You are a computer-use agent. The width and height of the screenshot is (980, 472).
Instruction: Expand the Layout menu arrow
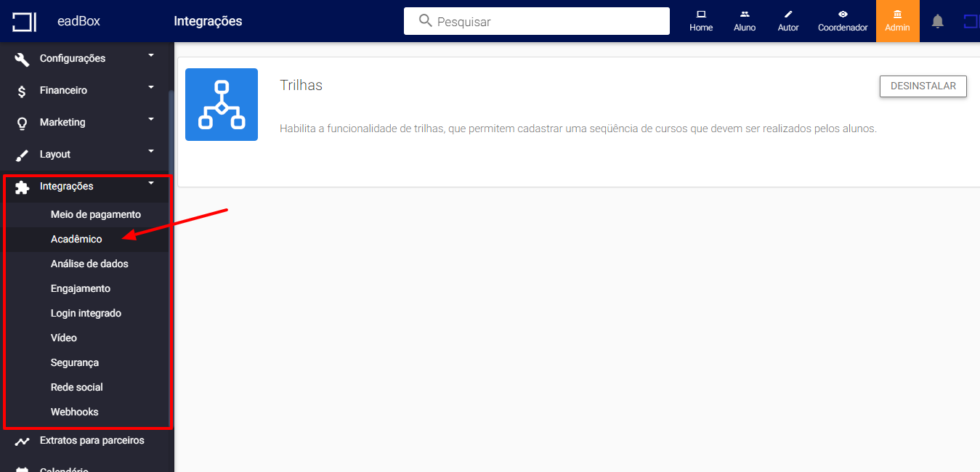point(151,151)
